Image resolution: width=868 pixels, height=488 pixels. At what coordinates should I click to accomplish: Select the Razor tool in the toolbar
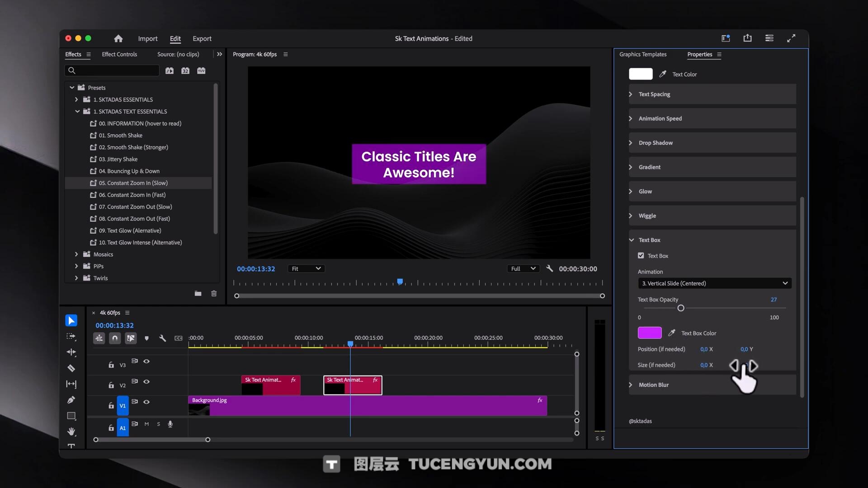(71, 368)
